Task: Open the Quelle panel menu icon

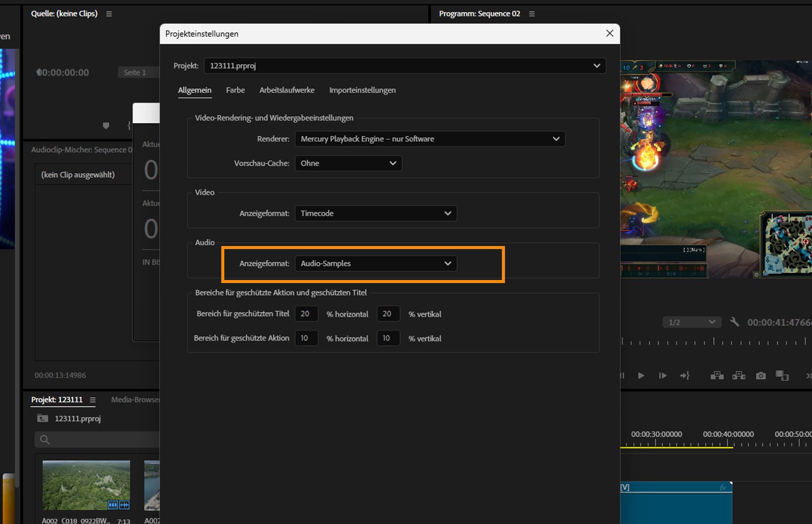Action: click(x=109, y=14)
